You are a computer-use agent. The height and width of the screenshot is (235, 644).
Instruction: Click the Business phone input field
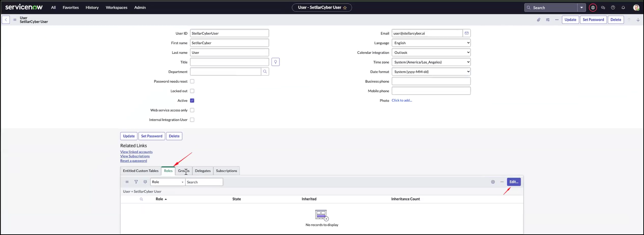pyautogui.click(x=431, y=81)
